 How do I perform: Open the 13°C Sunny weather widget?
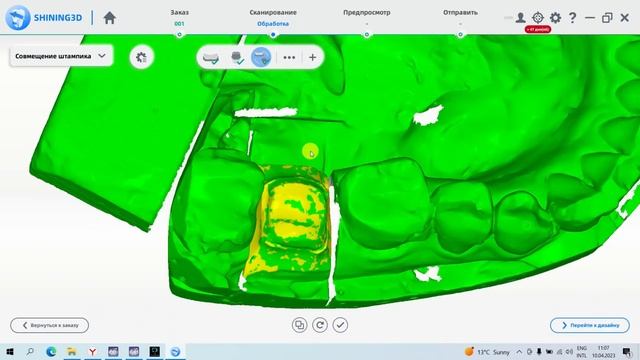487,351
